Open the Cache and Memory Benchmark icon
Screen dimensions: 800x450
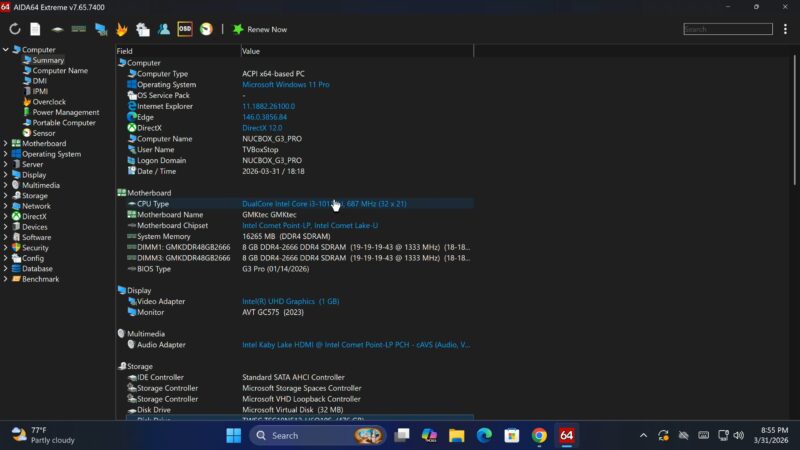79,29
